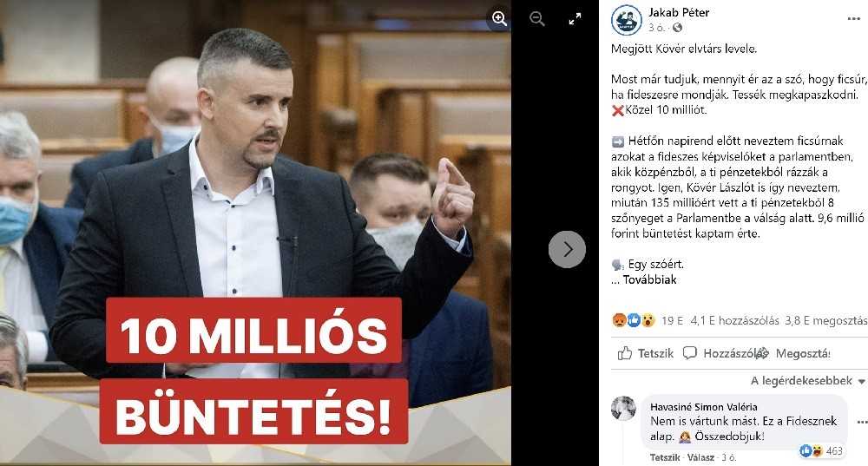
Task: Open A legérdekesebbek sorting dropdown
Action: tap(807, 381)
